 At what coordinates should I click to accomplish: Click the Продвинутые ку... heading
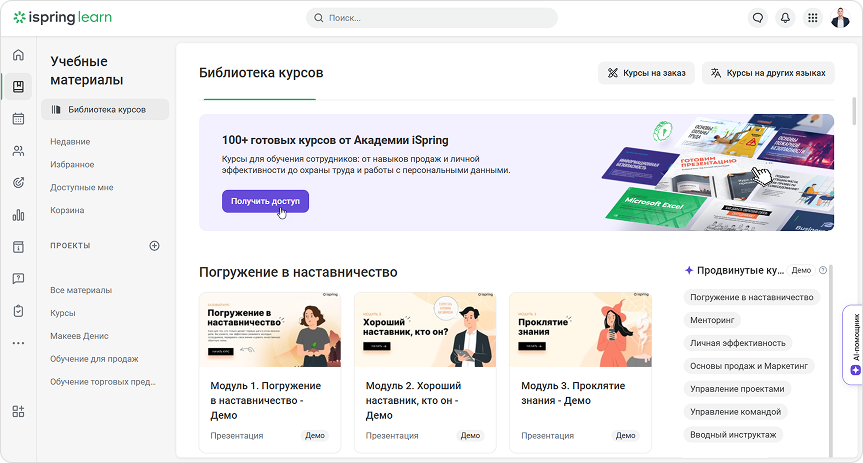[740, 270]
